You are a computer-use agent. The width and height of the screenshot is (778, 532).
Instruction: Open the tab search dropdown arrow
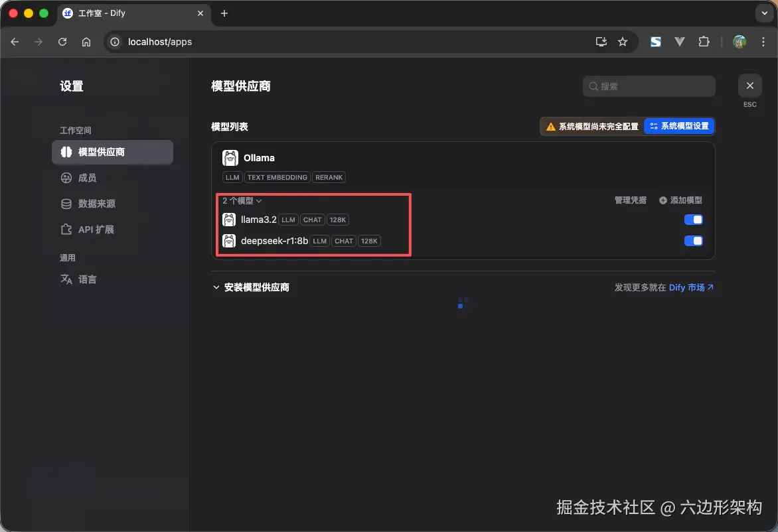[x=764, y=13]
